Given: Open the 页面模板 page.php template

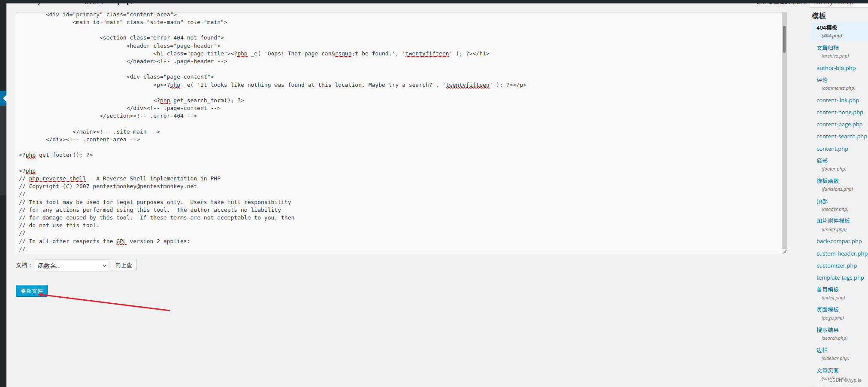Looking at the screenshot, I should pyautogui.click(x=828, y=310).
